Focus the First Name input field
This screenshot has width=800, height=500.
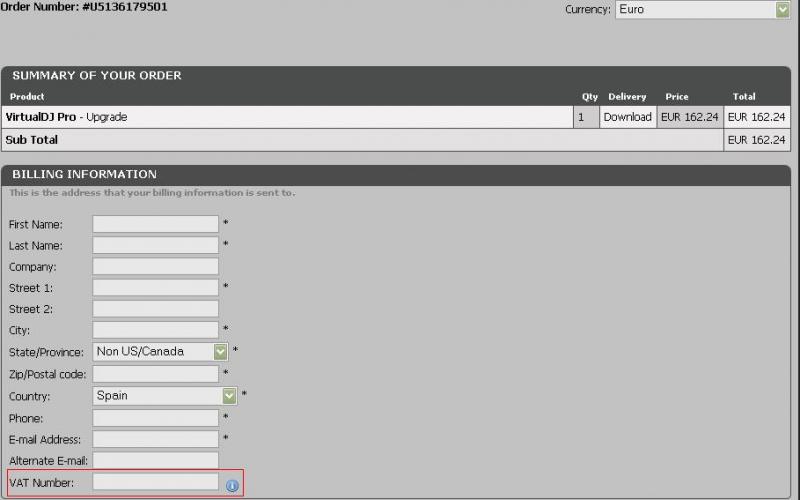[156, 224]
